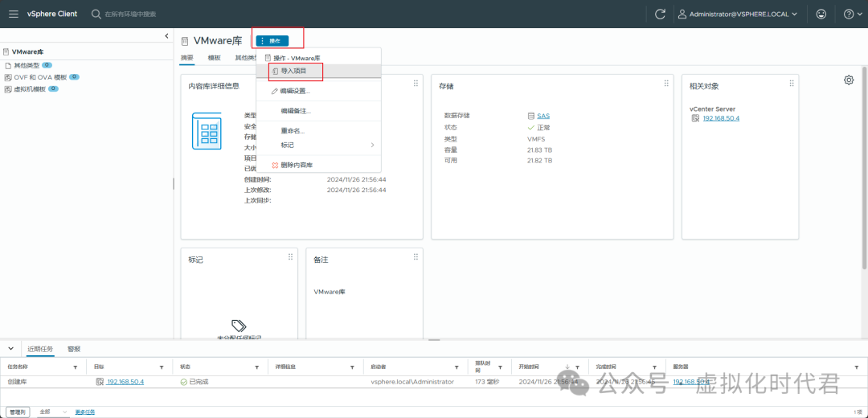Click the 已完成 status cell

pos(194,382)
